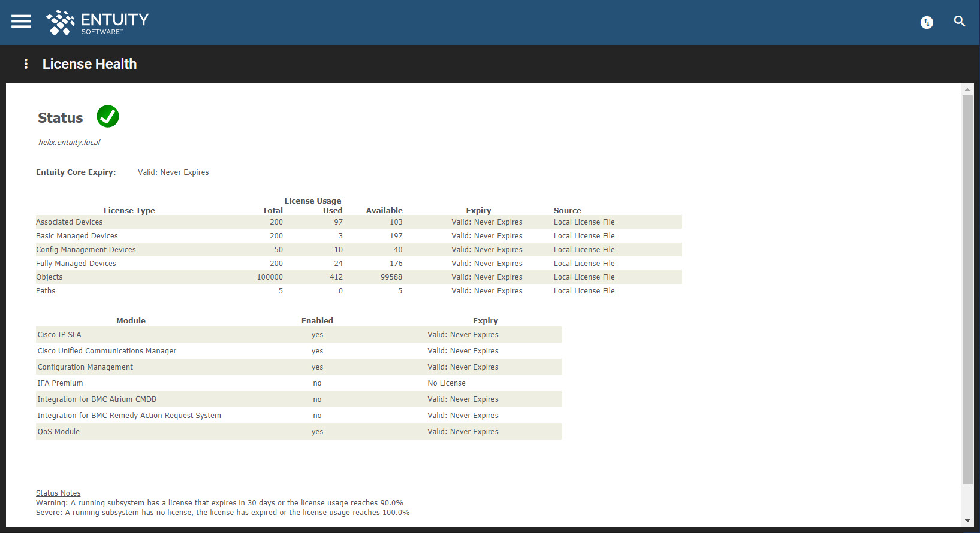Click the Fully Managed Devices available 176
Image resolution: width=980 pixels, height=533 pixels.
click(x=396, y=264)
